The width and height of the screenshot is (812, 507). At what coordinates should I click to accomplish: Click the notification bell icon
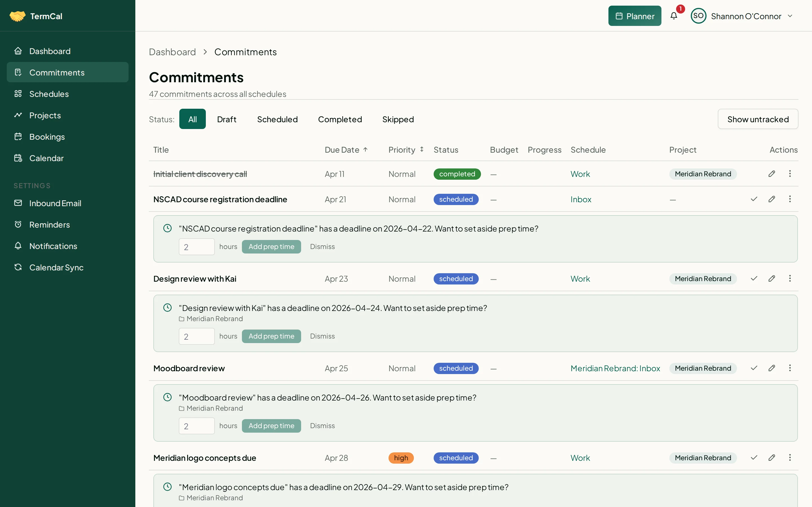point(674,15)
